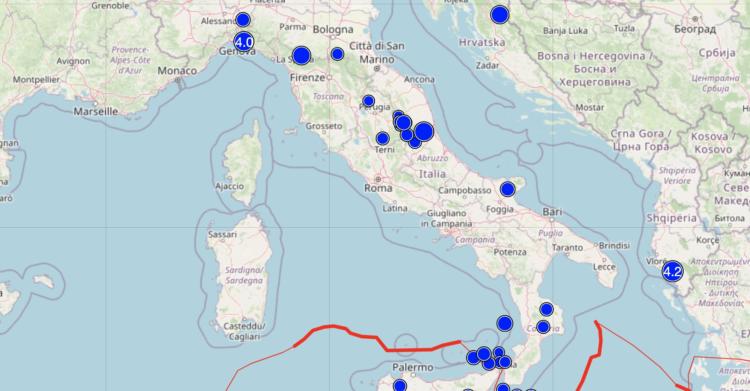Click the Sassari label on Sardinia
This screenshot has height=391, width=750.
(x=222, y=235)
